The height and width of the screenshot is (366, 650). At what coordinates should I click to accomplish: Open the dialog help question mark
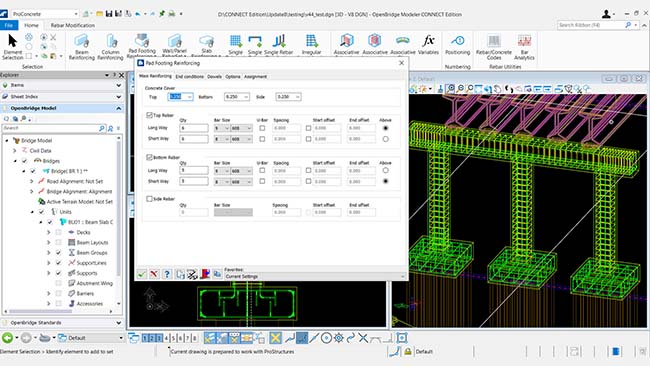click(x=167, y=274)
